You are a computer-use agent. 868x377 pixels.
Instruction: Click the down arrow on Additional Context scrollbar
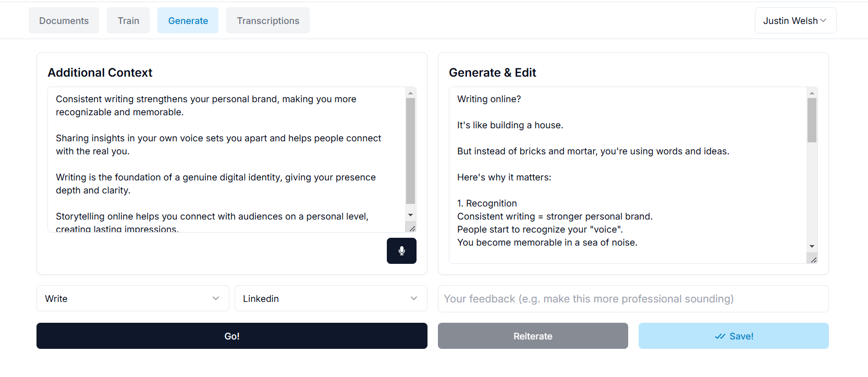point(410,215)
